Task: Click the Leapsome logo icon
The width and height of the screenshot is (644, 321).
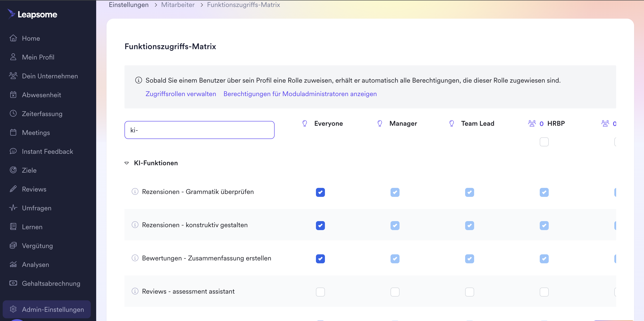Action: coord(11,14)
